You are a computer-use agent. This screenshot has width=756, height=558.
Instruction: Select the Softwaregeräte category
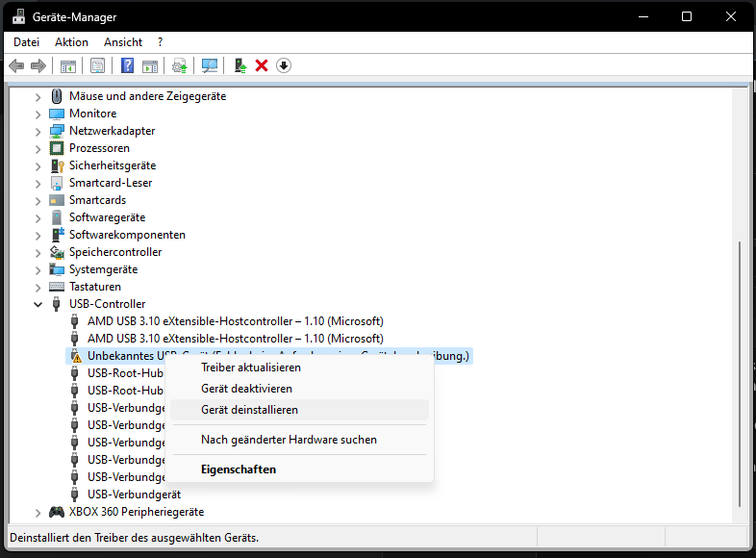[x=107, y=217]
